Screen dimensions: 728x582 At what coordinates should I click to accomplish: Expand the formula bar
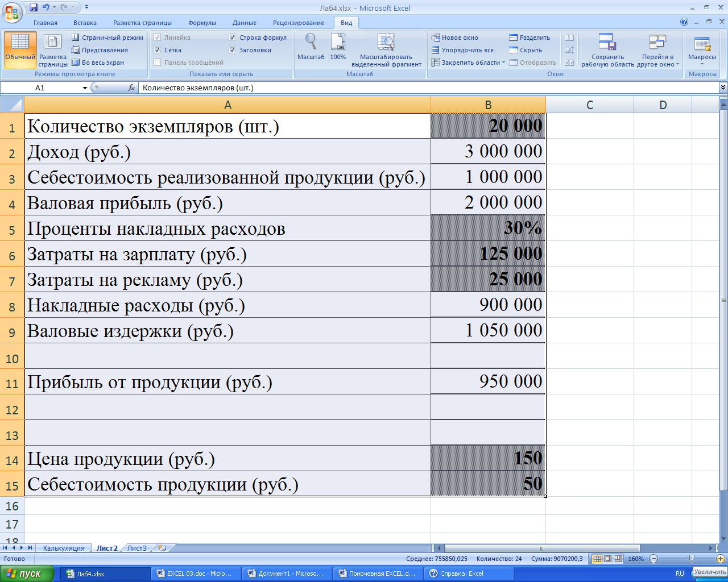click(723, 88)
